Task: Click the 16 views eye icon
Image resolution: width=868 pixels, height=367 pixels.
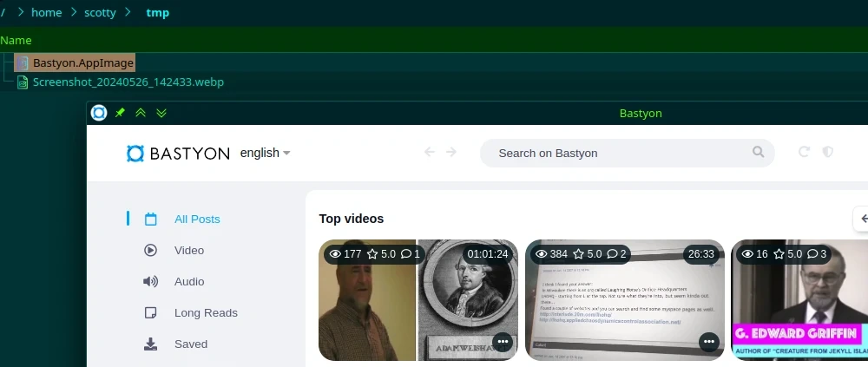Action: (x=747, y=254)
